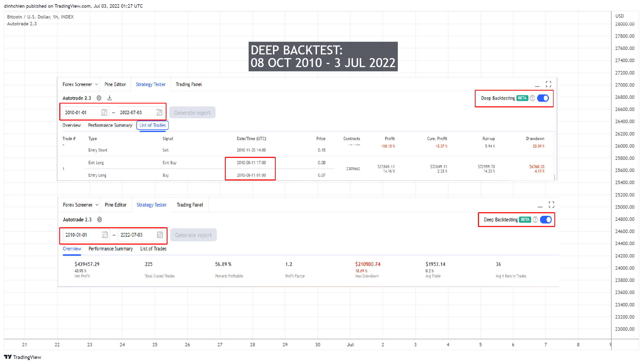Open the end date calendar in lower panel
643x364 pixels.
(x=160, y=235)
